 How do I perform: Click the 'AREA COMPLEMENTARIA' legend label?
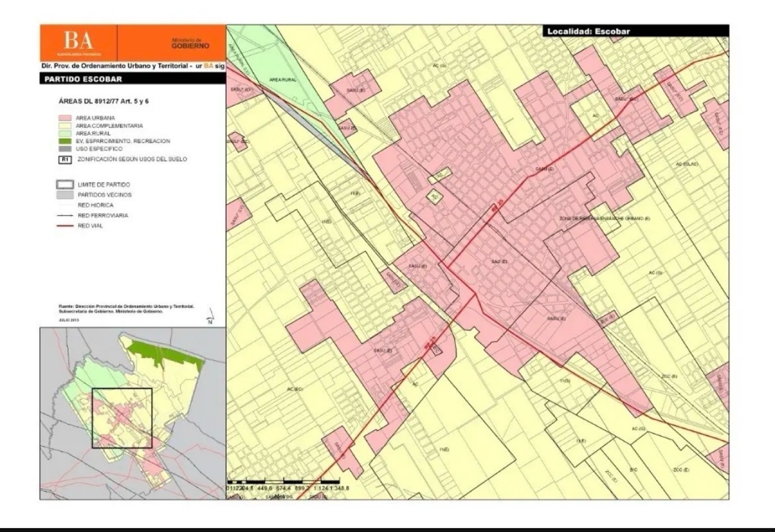click(x=109, y=125)
